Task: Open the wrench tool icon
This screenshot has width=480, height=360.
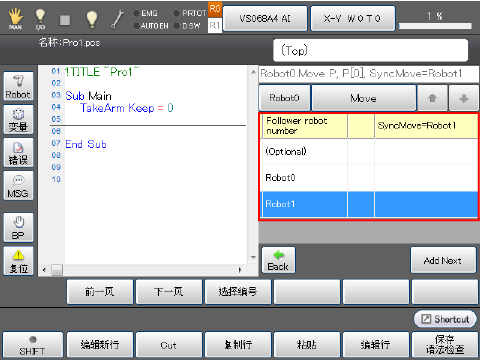Action: [117, 19]
